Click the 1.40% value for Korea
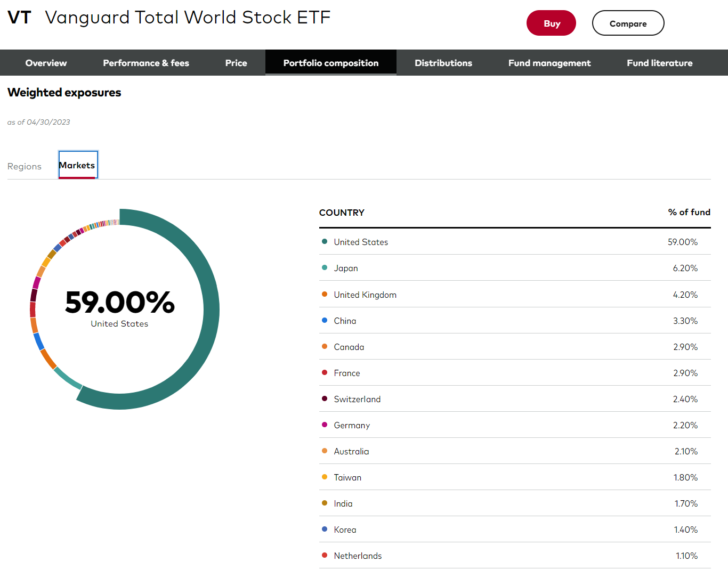Screen dimensions: 728x570 tap(686, 530)
